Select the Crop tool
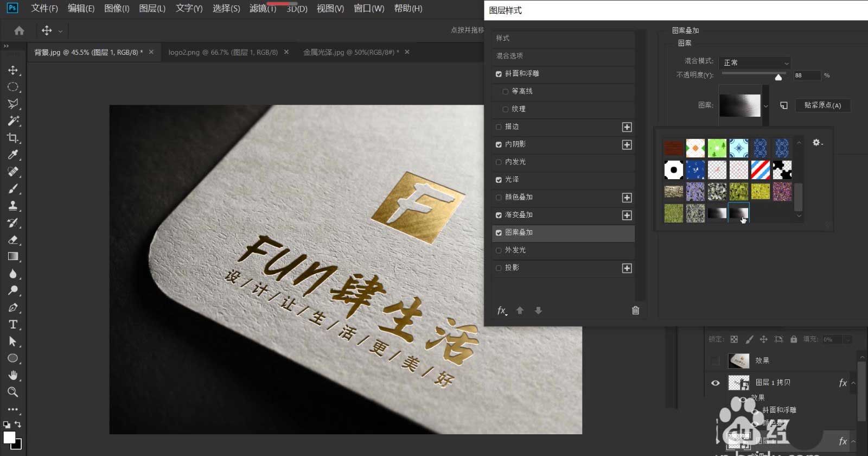The image size is (868, 456). 13,138
